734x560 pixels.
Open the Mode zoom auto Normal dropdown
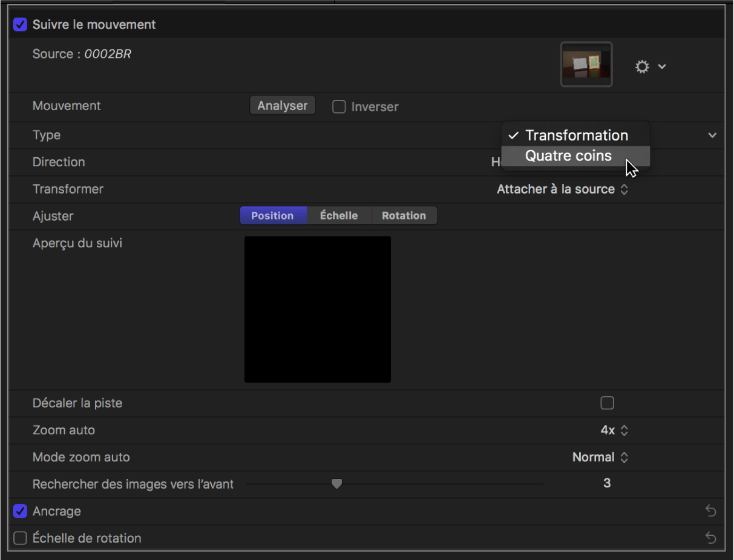pyautogui.click(x=600, y=458)
